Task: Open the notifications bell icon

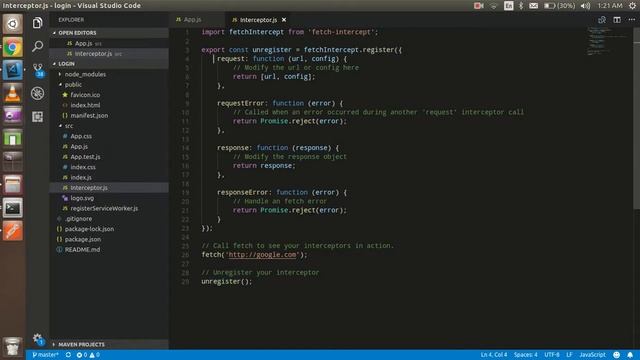Action: 630,355
